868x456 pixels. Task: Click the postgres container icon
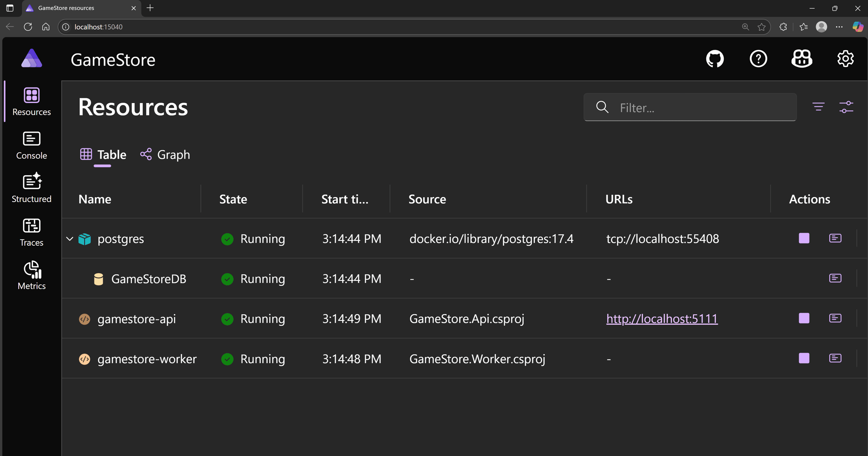coord(85,239)
